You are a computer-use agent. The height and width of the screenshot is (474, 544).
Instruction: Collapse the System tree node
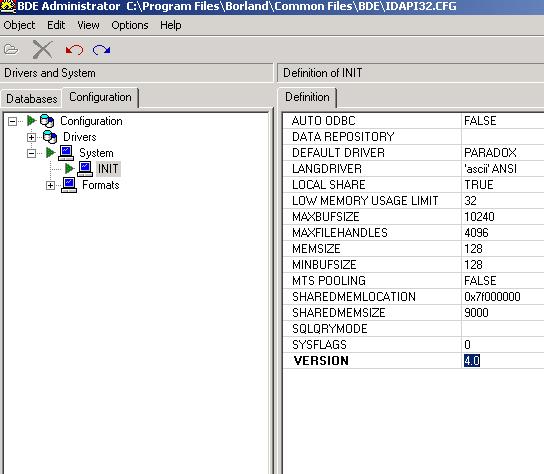coord(31,153)
